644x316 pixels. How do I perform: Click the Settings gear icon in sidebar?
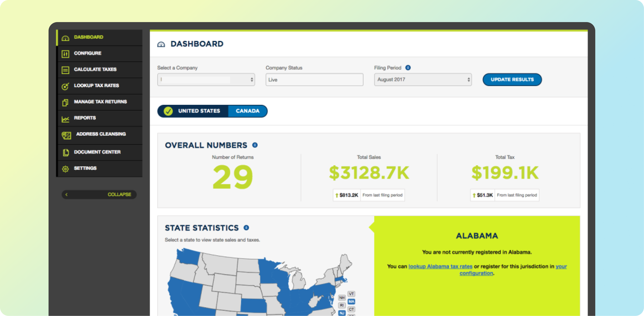point(65,169)
